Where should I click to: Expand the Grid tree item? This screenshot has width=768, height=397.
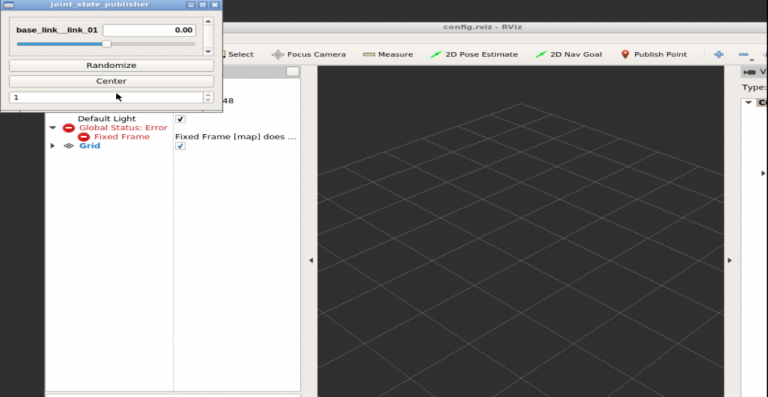tap(52, 146)
